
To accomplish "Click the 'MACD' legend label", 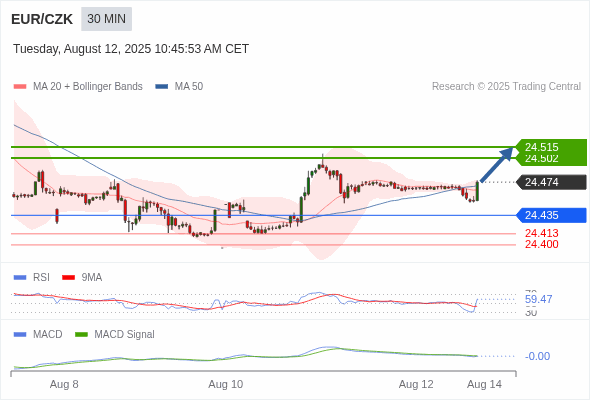I will 47,335.
